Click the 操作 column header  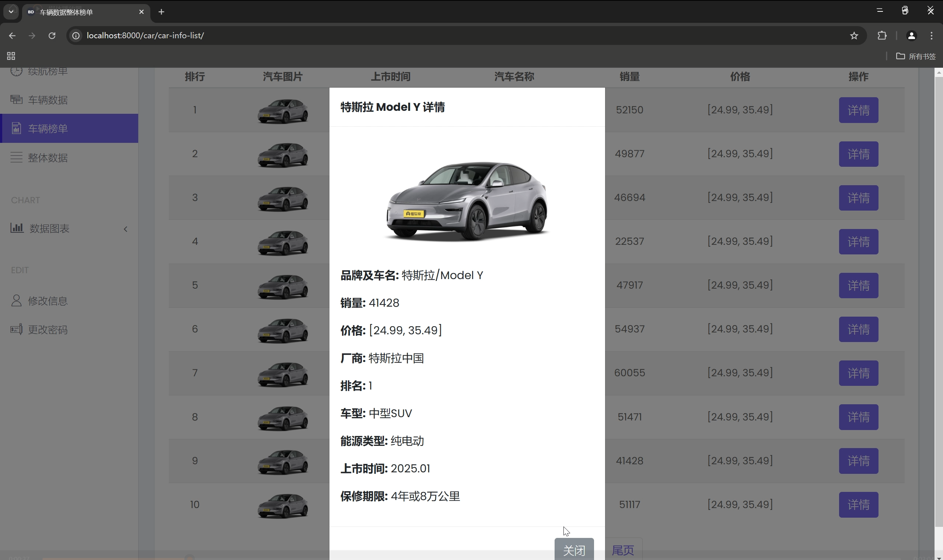click(858, 77)
